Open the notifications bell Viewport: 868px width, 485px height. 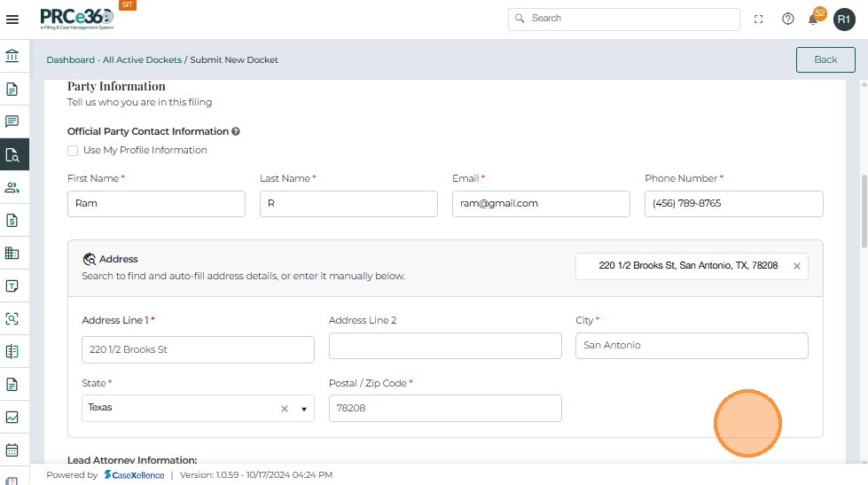click(x=813, y=20)
